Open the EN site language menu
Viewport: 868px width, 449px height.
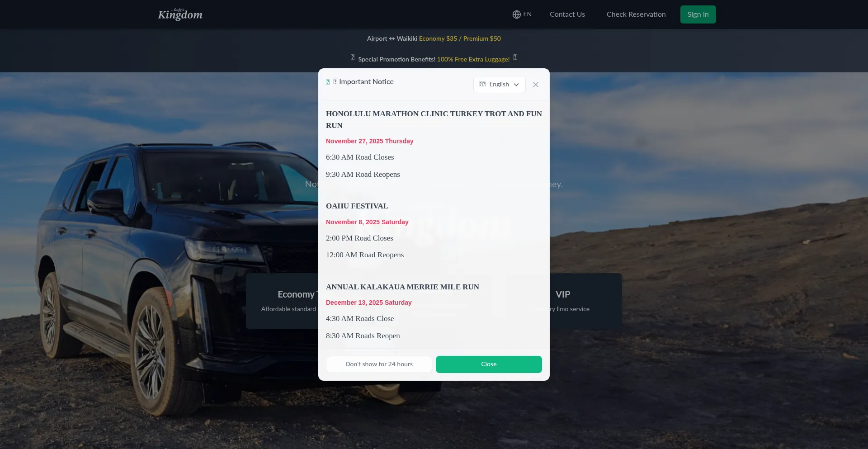[522, 14]
